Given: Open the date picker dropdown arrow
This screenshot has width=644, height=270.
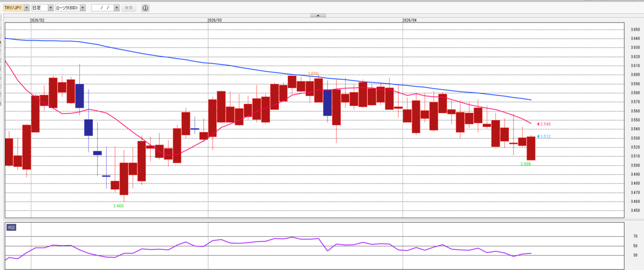Looking at the screenshot, I should pyautogui.click(x=116, y=8).
